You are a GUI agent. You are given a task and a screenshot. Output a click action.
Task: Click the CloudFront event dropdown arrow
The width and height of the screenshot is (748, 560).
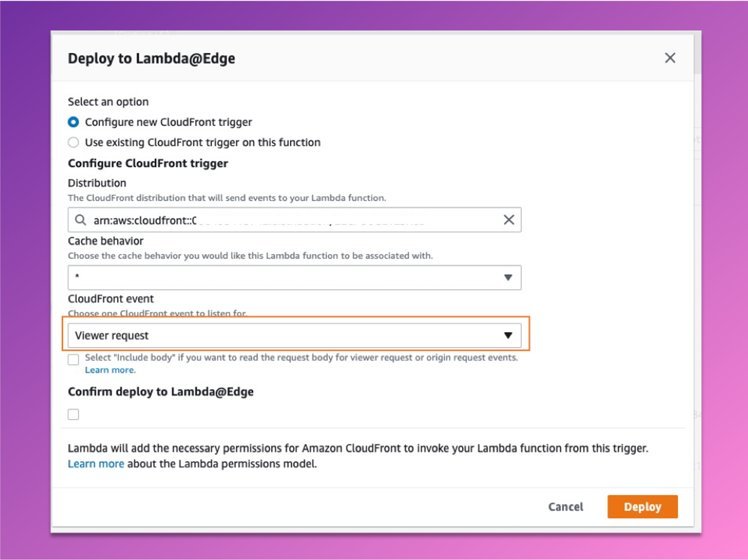[508, 335]
